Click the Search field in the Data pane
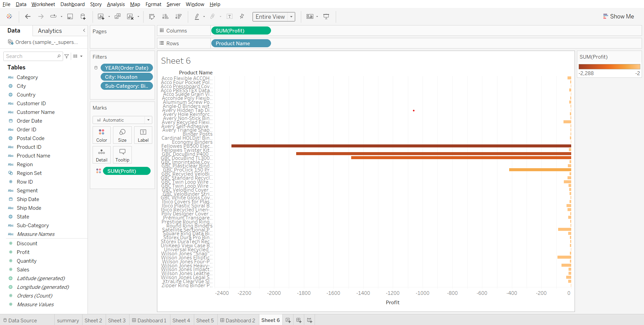The image size is (644, 325). (31, 56)
